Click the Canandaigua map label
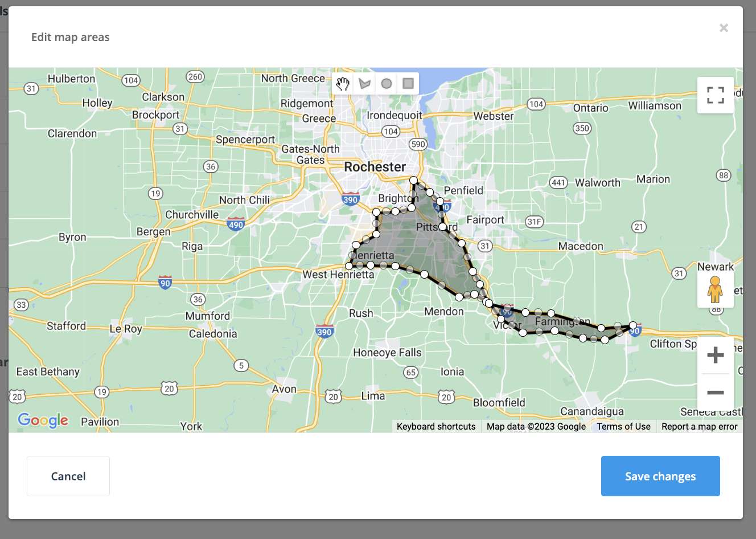756x539 pixels. click(592, 411)
